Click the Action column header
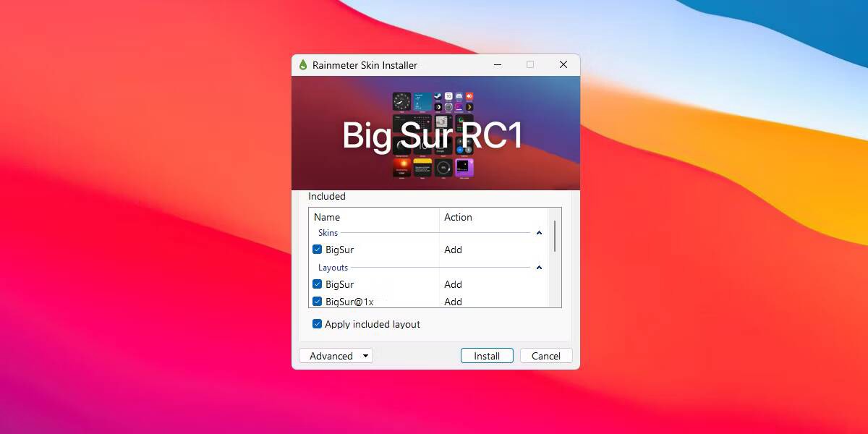 (494, 217)
